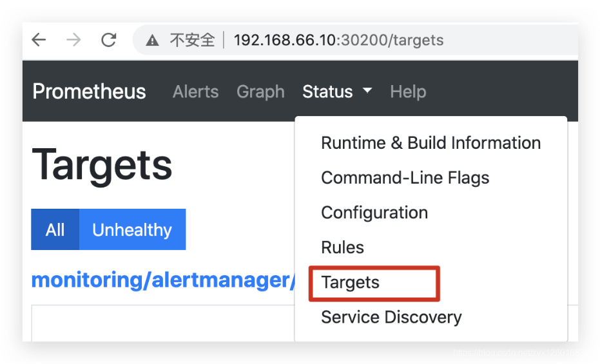Switch to the Alerts page
The image size is (600, 364).
tap(195, 91)
